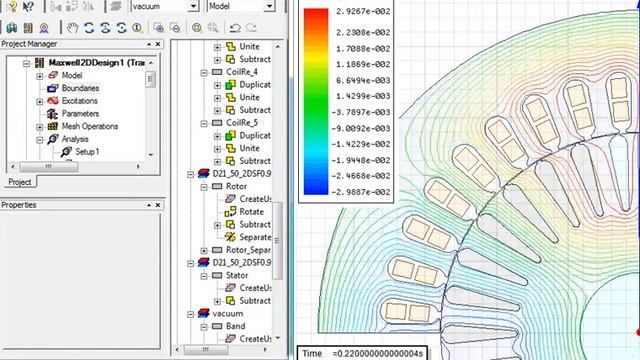This screenshot has height=360, width=640.
Task: Select the Rotor object in the tree
Action: 236,186
